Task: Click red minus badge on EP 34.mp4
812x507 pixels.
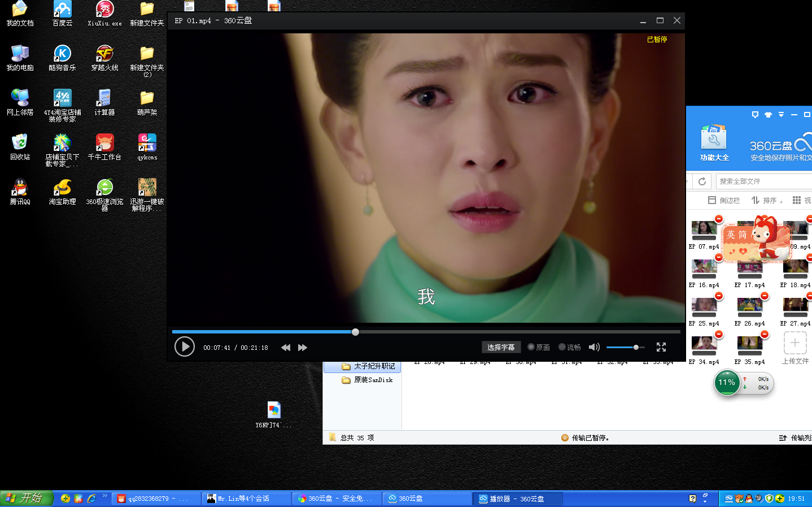Action: point(718,335)
